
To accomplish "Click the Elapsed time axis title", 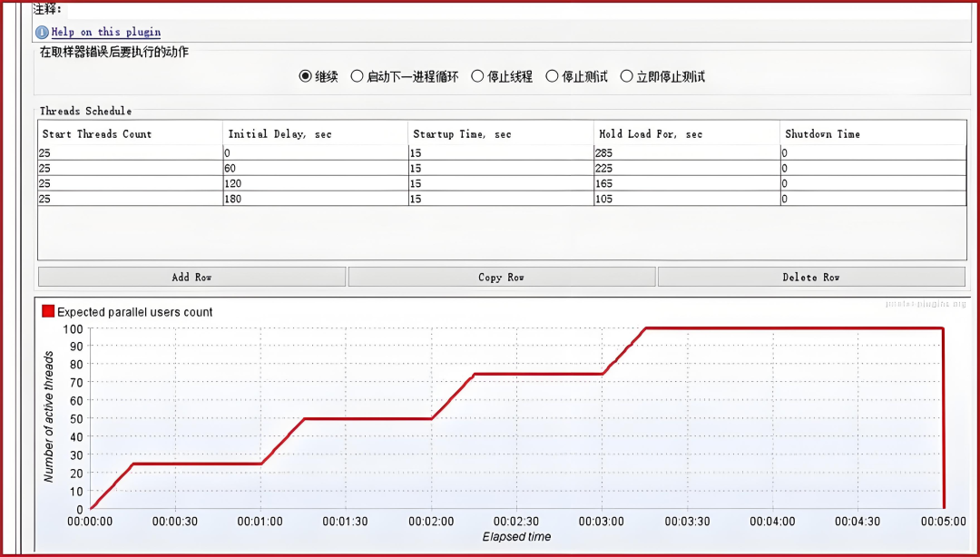I will pyautogui.click(x=516, y=536).
